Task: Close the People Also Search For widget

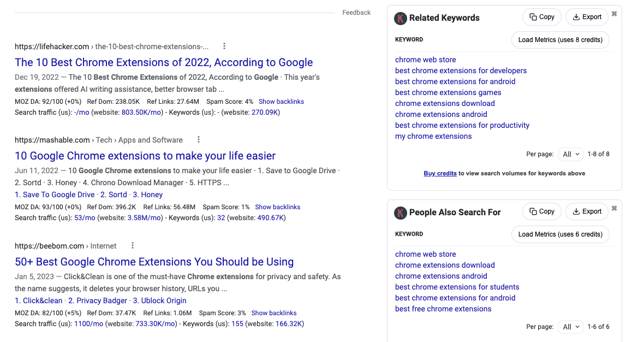Action: point(614,208)
